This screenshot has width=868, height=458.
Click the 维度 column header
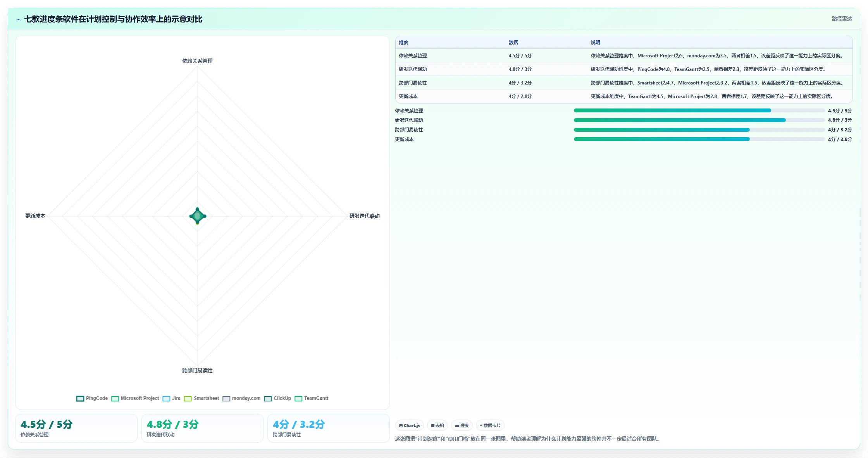coord(403,43)
